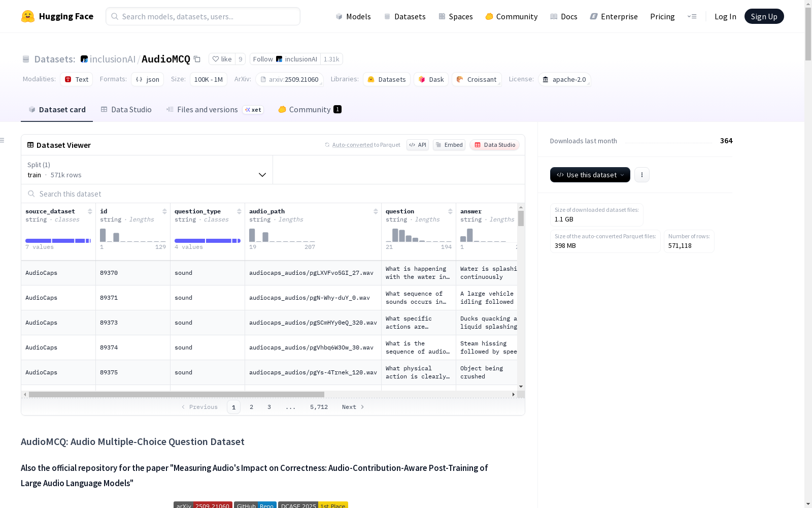Go to page 2 of dataset rows
Image resolution: width=812 pixels, height=508 pixels.
pyautogui.click(x=251, y=407)
